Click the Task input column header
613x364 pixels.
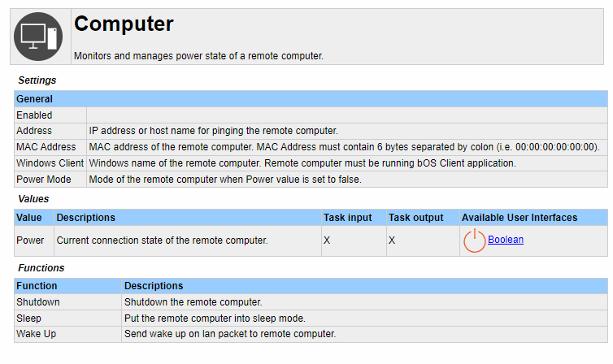347,218
